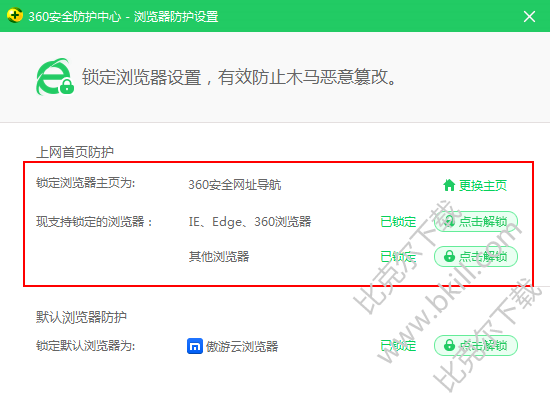Open the 更换主页 link
The height and width of the screenshot is (395, 550).
pos(483,185)
